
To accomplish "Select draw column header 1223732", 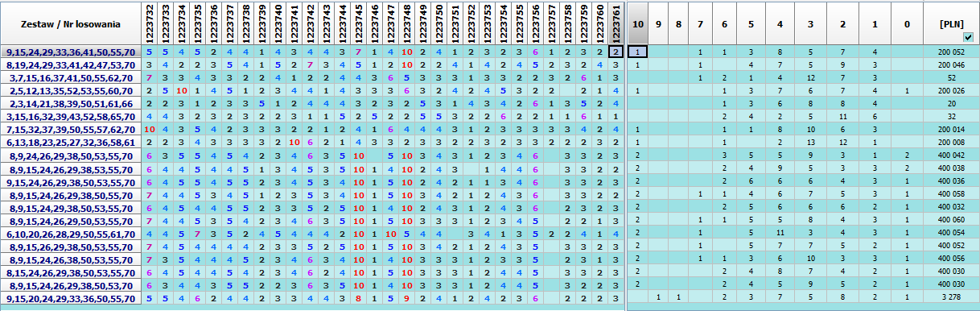I will (149, 23).
